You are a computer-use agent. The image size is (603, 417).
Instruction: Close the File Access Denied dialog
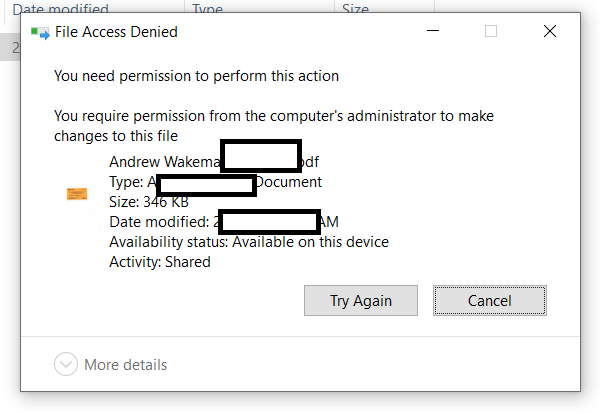(x=549, y=32)
